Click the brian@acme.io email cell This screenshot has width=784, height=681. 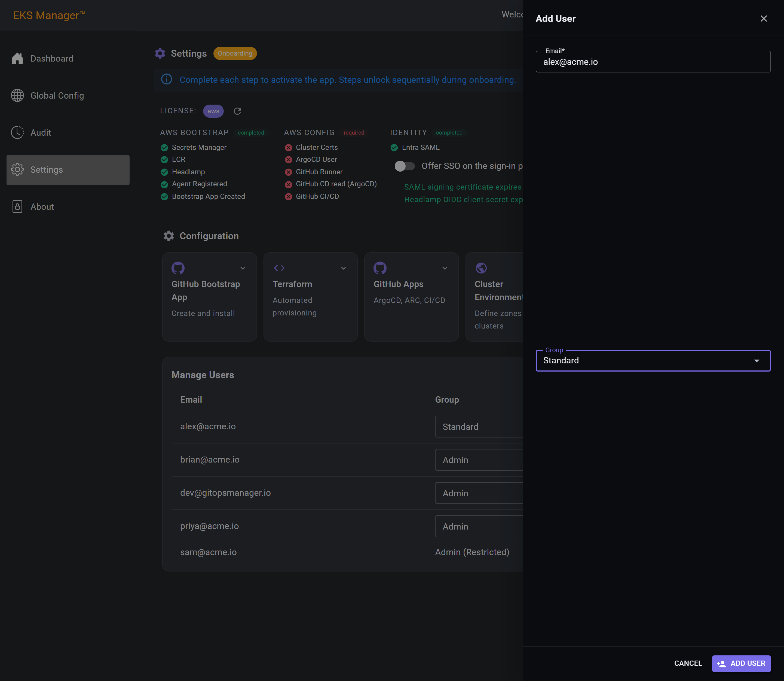210,460
